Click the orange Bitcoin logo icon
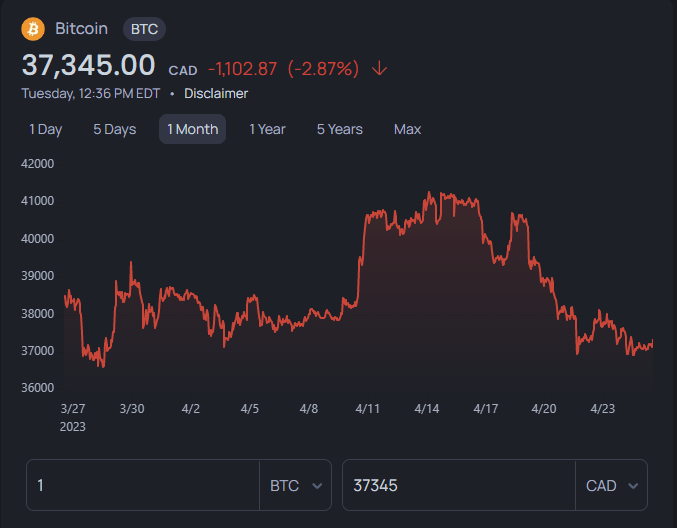 pos(33,28)
